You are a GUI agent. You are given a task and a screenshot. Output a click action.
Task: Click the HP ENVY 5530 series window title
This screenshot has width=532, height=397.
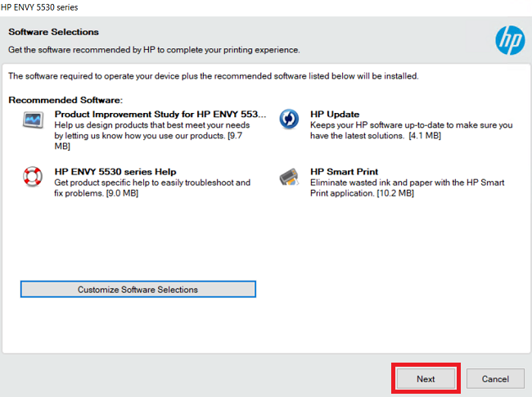coord(39,7)
